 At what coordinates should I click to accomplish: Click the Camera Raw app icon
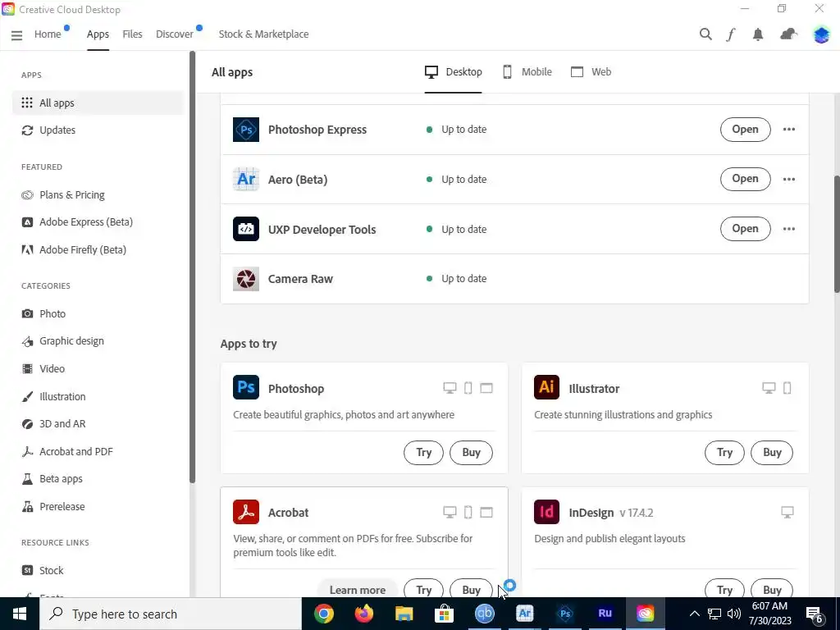click(246, 279)
